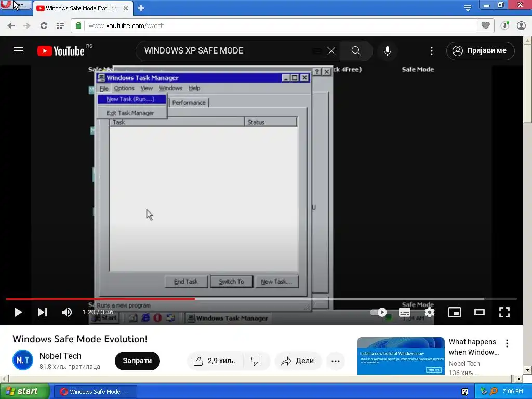Open the Opera menu button
532x399 pixels.
(15, 5)
